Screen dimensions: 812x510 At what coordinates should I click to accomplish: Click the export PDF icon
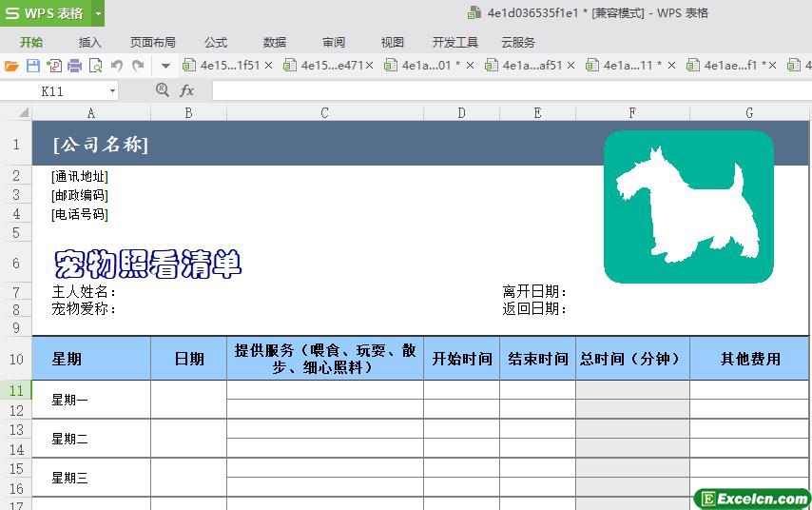[x=54, y=66]
